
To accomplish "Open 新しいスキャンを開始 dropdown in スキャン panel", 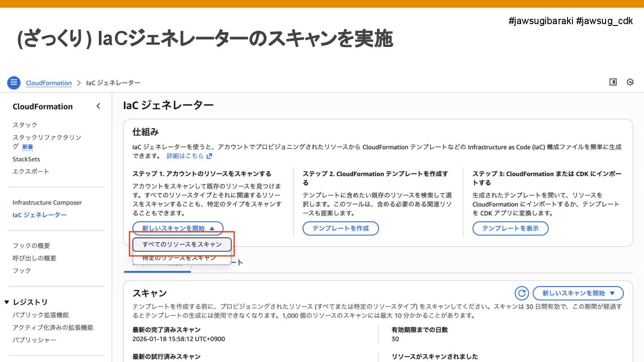I will 578,293.
